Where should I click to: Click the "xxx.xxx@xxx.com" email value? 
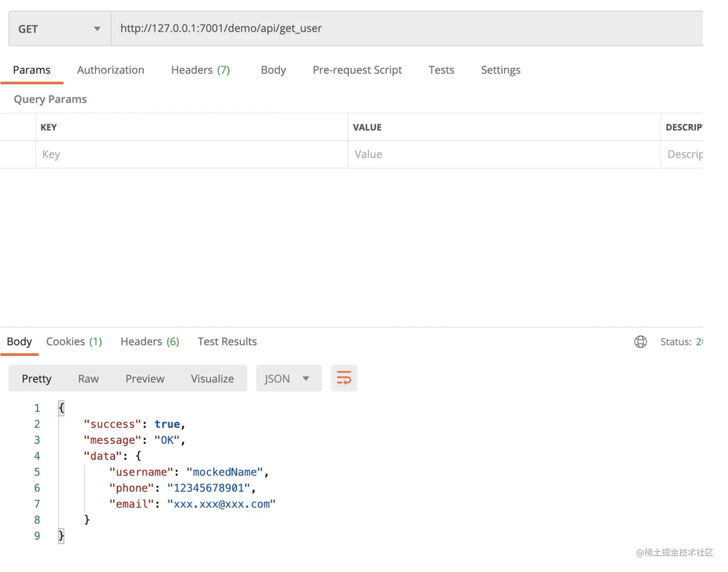coord(221,504)
